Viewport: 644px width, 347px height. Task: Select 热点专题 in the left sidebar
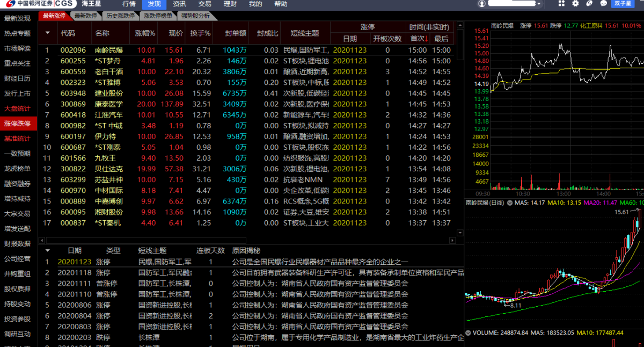click(x=18, y=33)
